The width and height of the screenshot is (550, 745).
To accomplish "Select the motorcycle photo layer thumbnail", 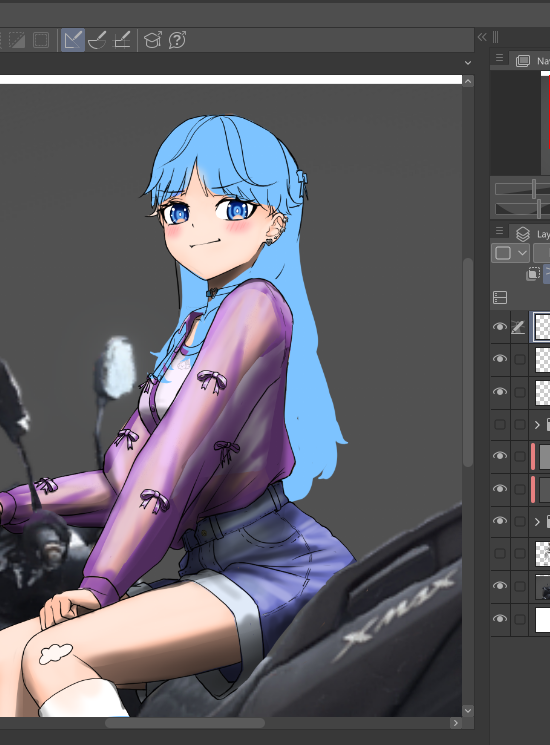I will pyautogui.click(x=542, y=586).
